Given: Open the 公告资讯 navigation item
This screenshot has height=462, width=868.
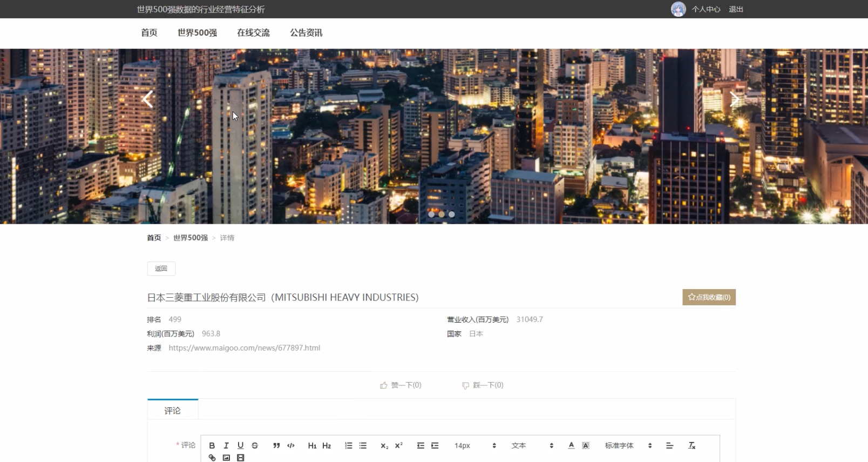Looking at the screenshot, I should point(306,33).
